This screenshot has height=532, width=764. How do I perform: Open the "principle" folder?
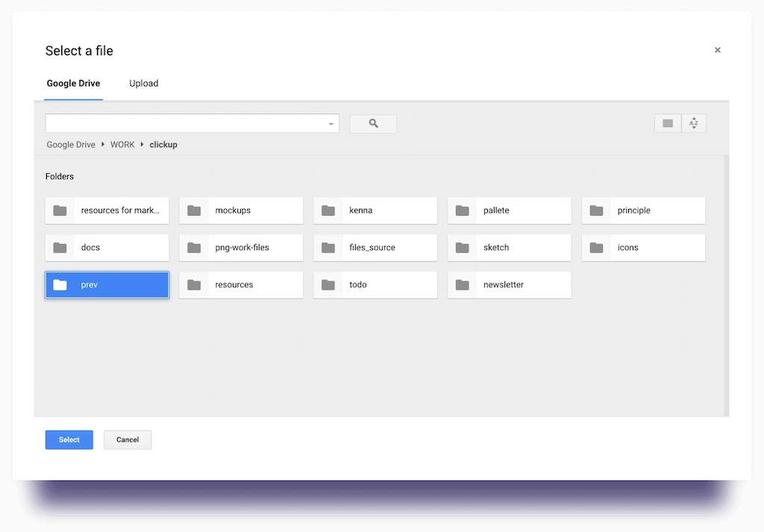[642, 210]
